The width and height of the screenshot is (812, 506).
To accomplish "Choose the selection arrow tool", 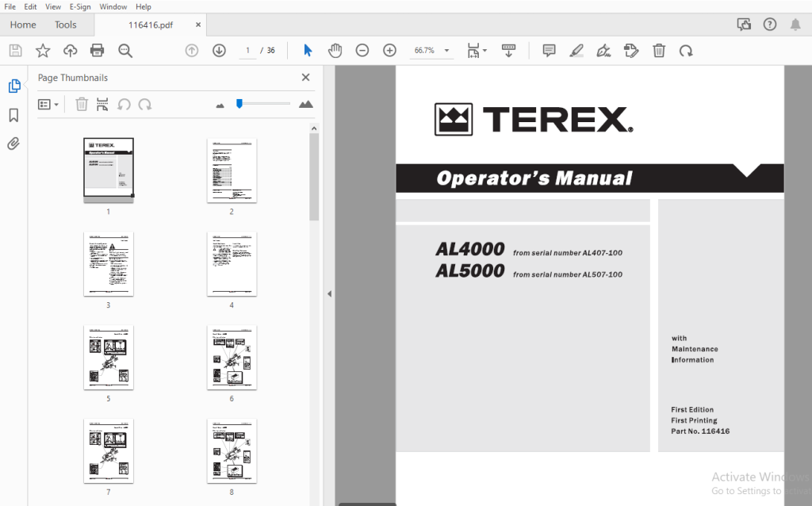I will tap(308, 51).
